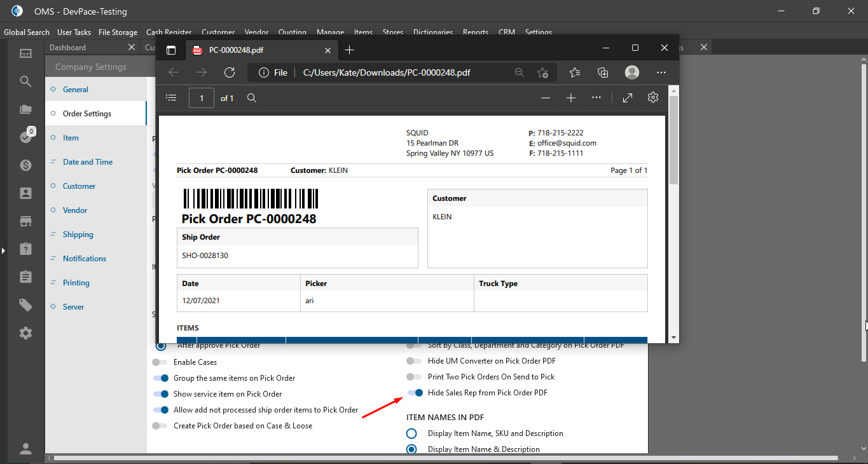Viewport: 868px width, 464px height.
Task: Click the dollar sign sidebar icon
Action: [x=25, y=165]
